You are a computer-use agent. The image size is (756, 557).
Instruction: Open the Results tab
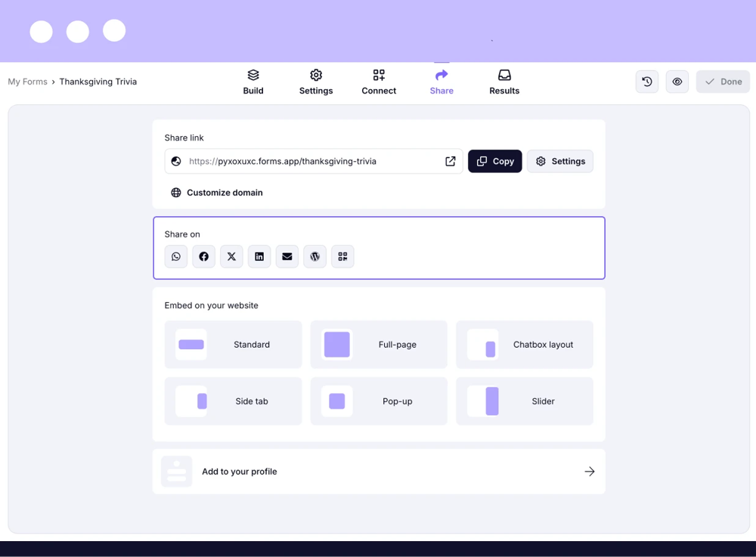click(504, 82)
